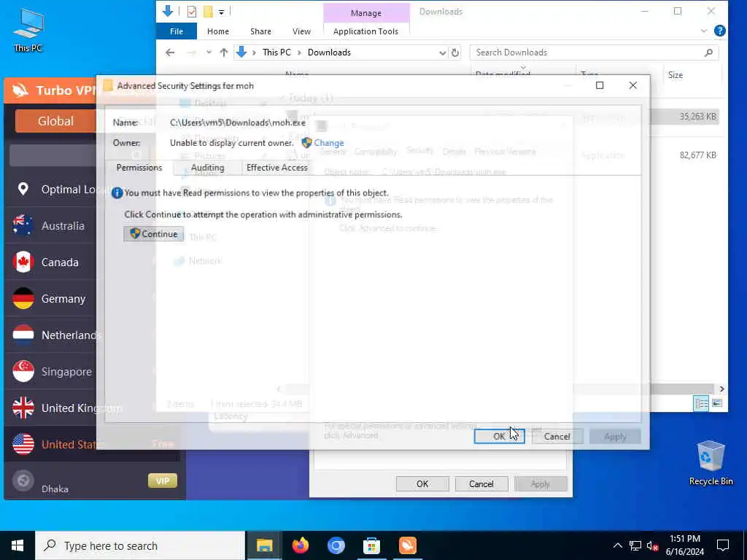
Task: Switch to the Auditing tab
Action: pos(207,168)
